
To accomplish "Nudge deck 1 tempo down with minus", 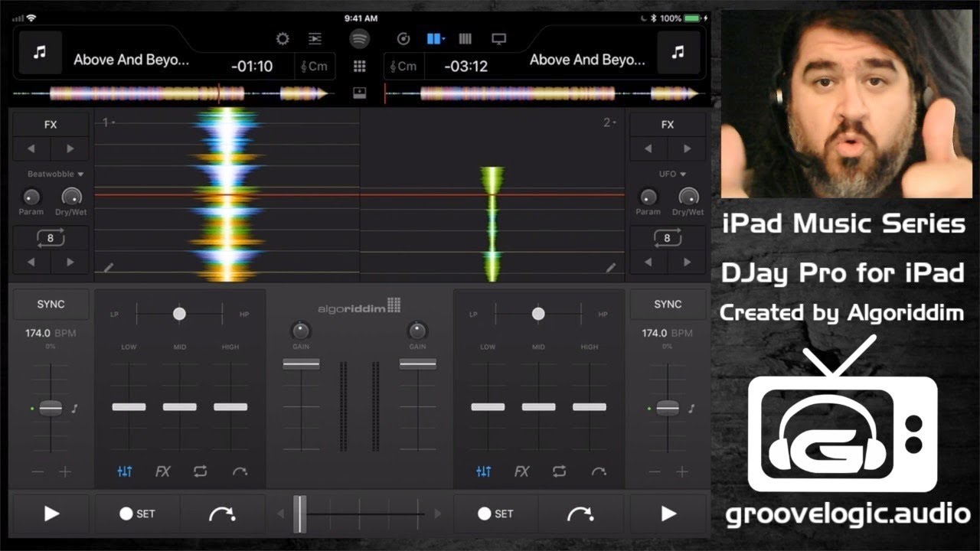I will (x=36, y=472).
